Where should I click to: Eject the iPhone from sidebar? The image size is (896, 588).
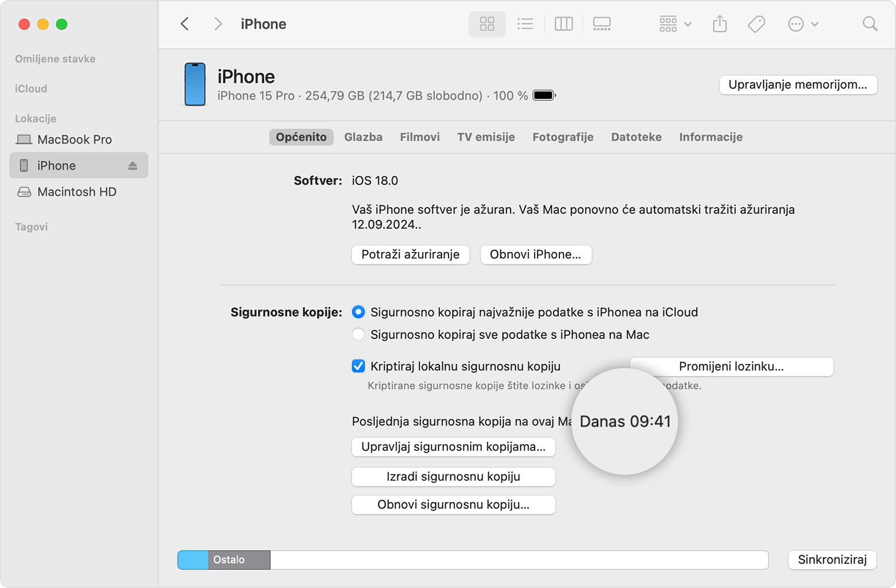click(x=133, y=165)
